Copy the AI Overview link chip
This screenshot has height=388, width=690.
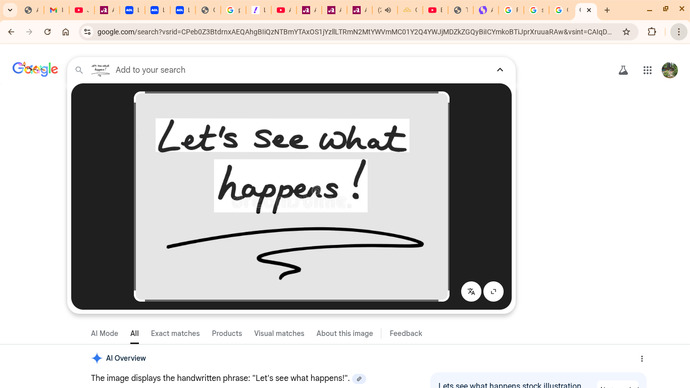tap(359, 379)
